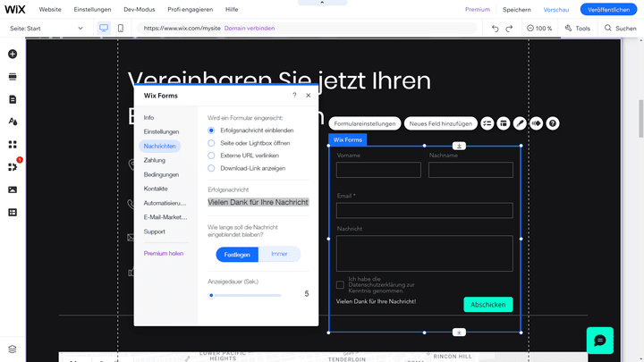Image resolution: width=644 pixels, height=362 pixels.
Task: Open the Bedingungen tab in Wix Forms panel
Action: point(161,174)
